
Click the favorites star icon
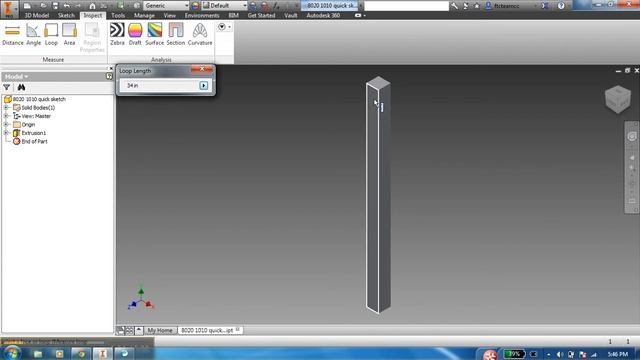[476, 6]
